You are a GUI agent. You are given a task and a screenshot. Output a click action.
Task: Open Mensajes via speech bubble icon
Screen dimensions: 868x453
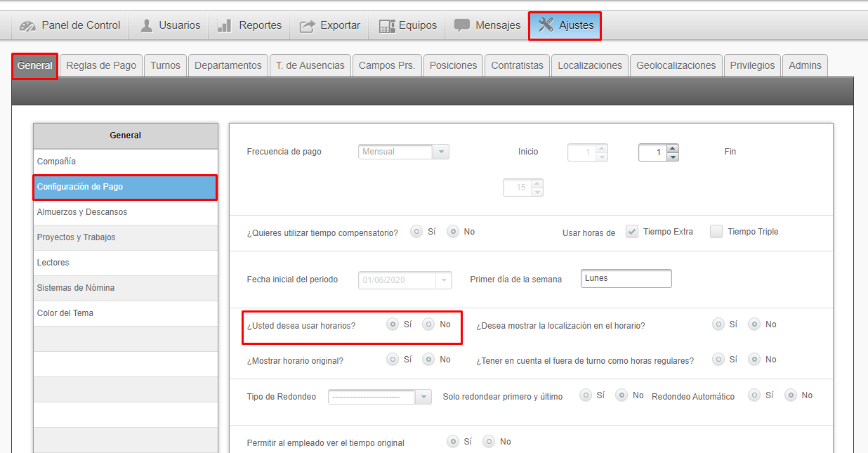462,26
